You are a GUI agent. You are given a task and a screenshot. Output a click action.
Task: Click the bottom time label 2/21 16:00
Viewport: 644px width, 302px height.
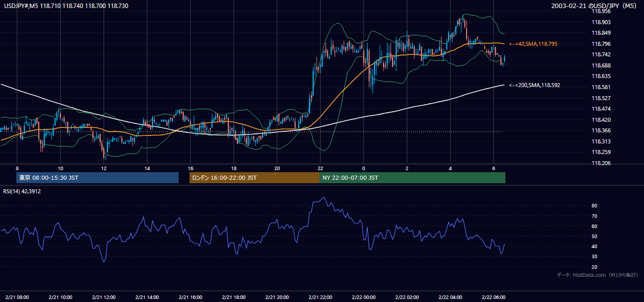pyautogui.click(x=190, y=297)
